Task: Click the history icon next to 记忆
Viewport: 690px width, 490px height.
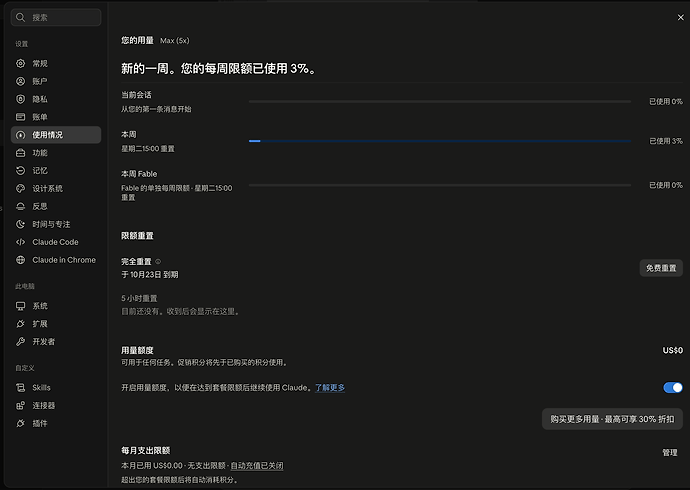Action: click(21, 171)
